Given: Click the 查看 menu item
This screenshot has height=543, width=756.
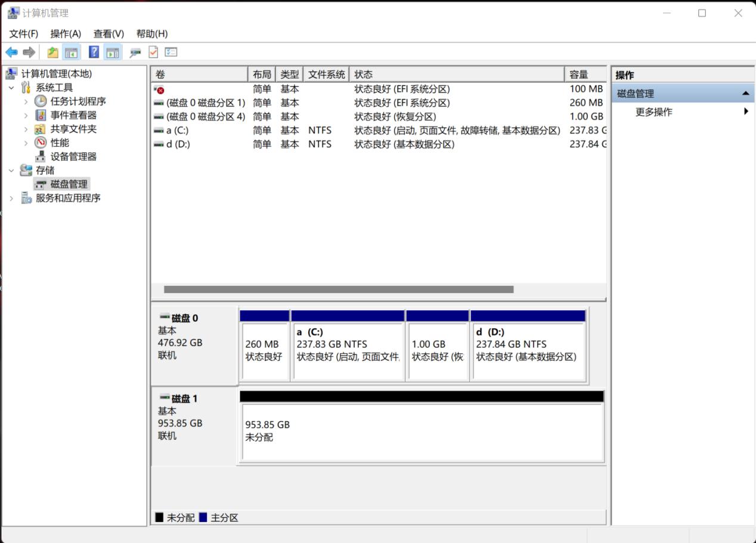Looking at the screenshot, I should click(x=107, y=33).
